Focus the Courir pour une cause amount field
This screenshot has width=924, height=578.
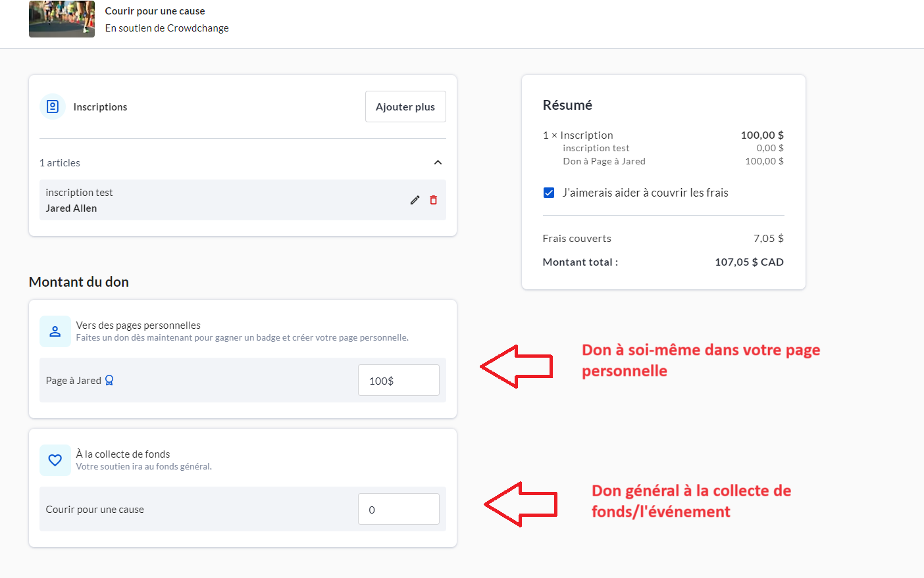pos(398,510)
